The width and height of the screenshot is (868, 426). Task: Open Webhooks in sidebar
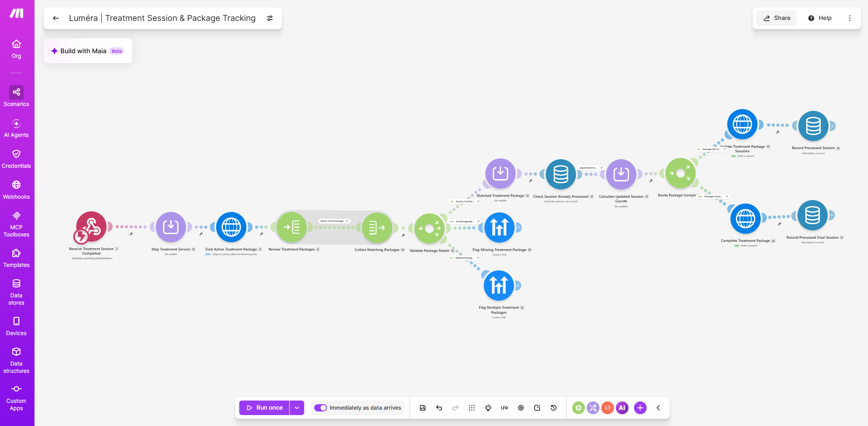(16, 190)
